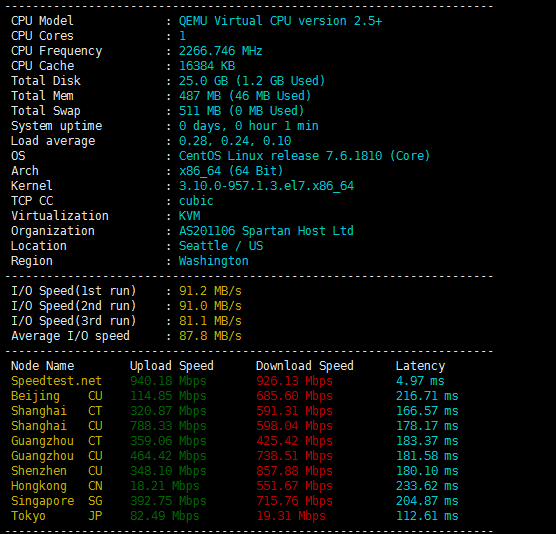Click the Hongkong CN latency 233.62 ms
The height and width of the screenshot is (534, 556).
coord(427,486)
